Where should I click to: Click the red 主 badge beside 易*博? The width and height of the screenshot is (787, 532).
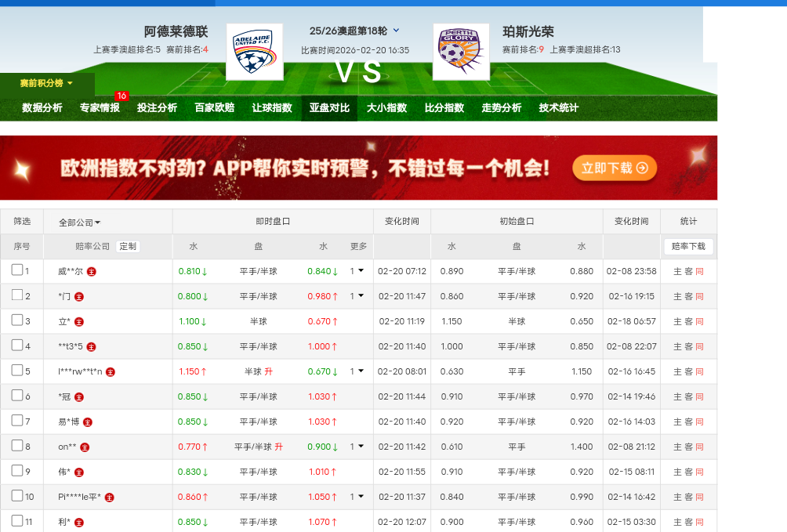[88, 422]
